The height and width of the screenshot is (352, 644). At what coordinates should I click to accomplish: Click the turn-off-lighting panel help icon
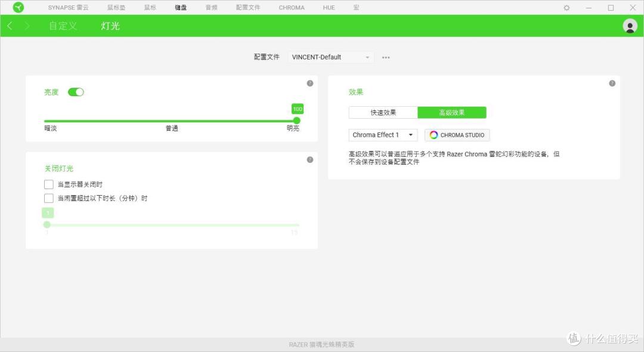pos(310,160)
